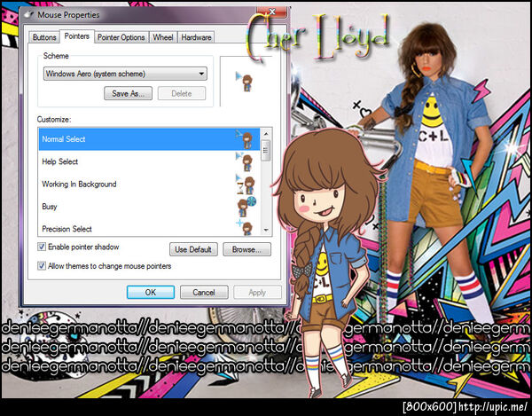Screen dimensions: 532x416
Task: Open the Pointer Options tab
Action: (x=121, y=37)
